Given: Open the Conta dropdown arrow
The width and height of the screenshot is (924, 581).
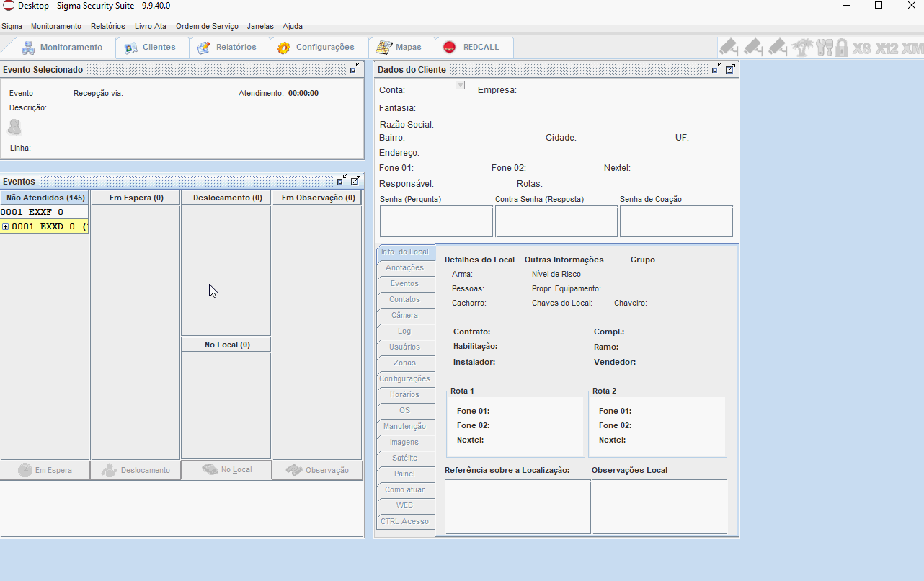Looking at the screenshot, I should click(460, 85).
